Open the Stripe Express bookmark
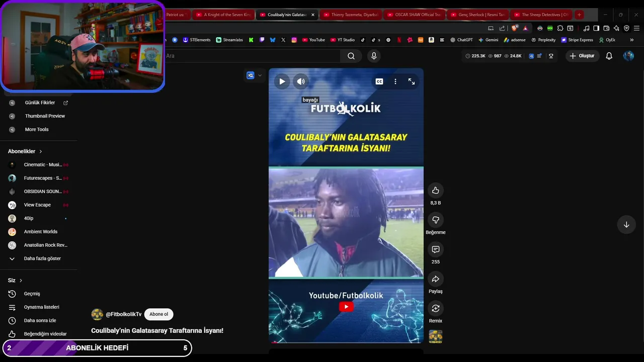 click(577, 40)
